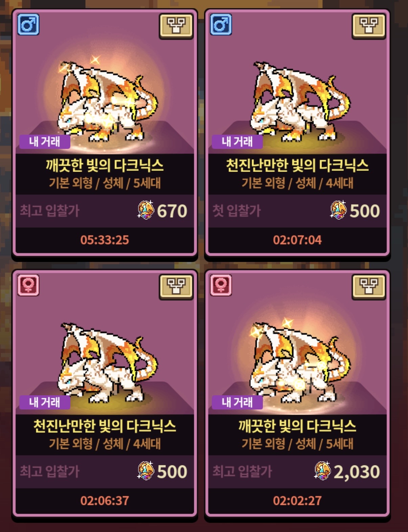408x532 pixels.
Task: Click male gender icon on 670 bid card
Action: pyautogui.click(x=28, y=24)
